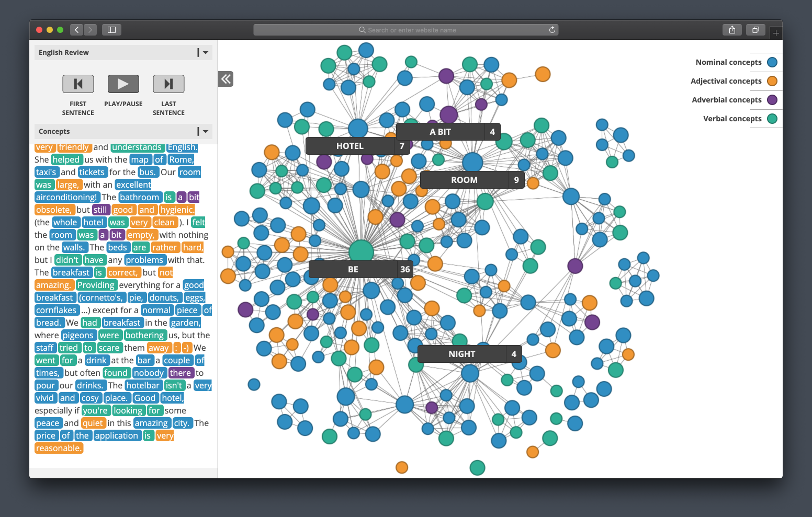Click the Adjectival concepts orange legend circle
This screenshot has width=812, height=517.
point(772,81)
